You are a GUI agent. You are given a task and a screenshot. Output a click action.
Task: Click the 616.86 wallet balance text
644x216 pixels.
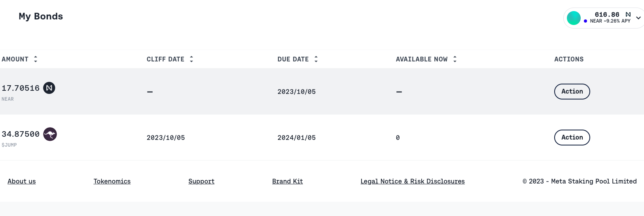607,14
